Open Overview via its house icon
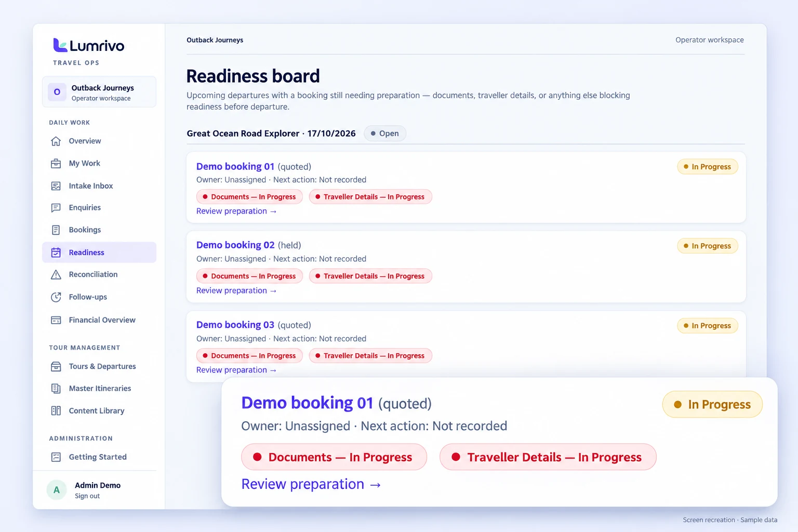The height and width of the screenshot is (532, 798). pos(56,141)
